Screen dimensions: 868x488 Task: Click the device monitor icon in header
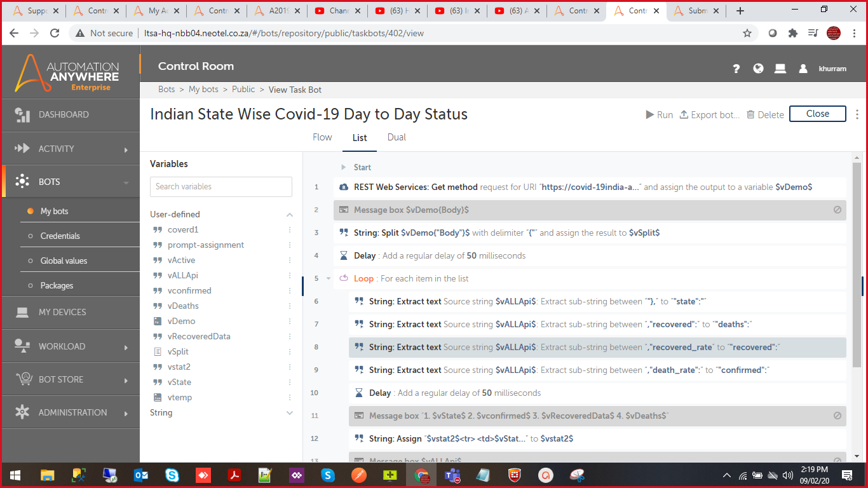[780, 69]
